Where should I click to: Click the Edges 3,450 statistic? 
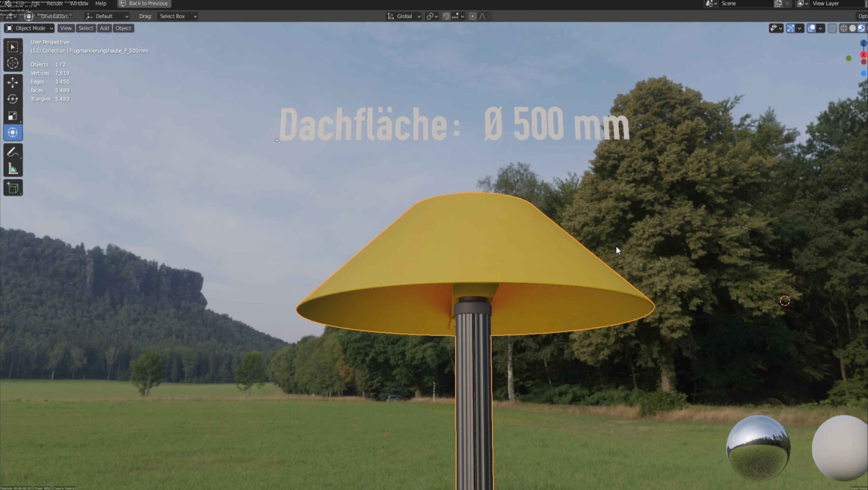50,82
